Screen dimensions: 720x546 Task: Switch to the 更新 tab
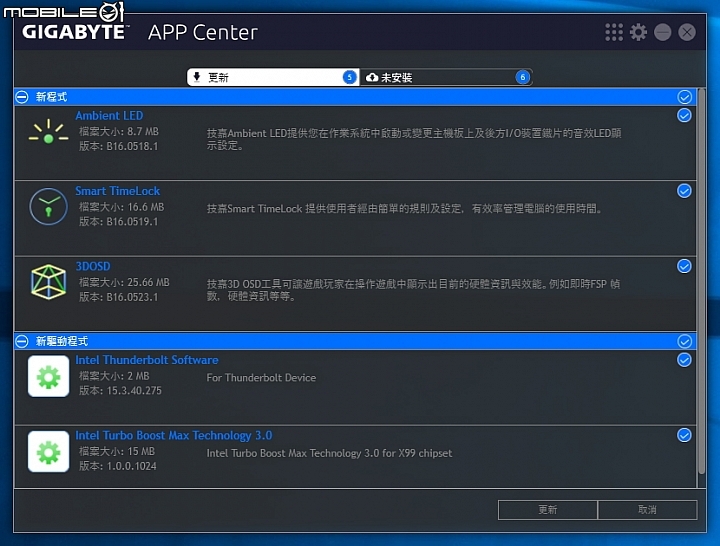(273, 77)
